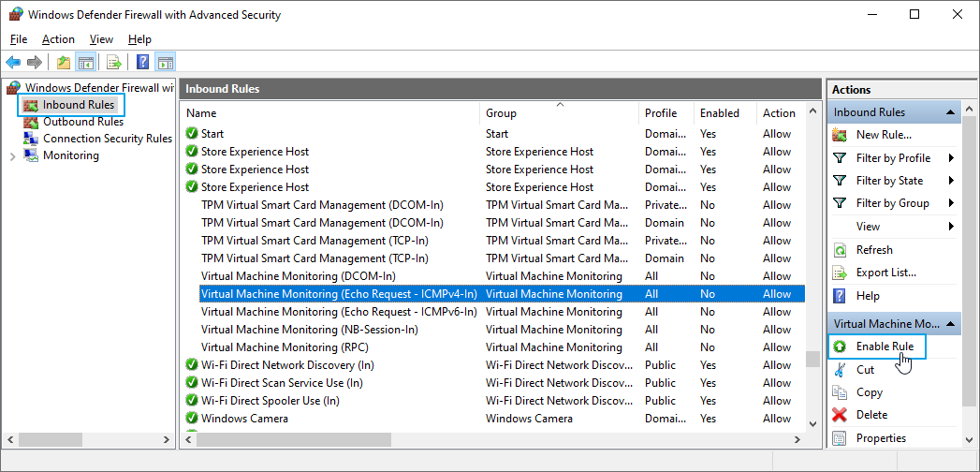Click the Actions pane scroll down arrow
The height and width of the screenshot is (472, 980).
pyautogui.click(x=970, y=441)
